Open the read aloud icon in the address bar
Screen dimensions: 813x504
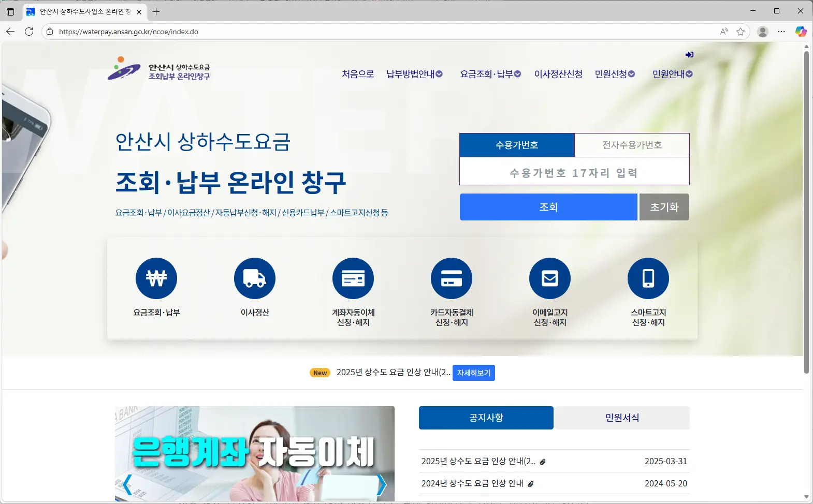point(724,32)
